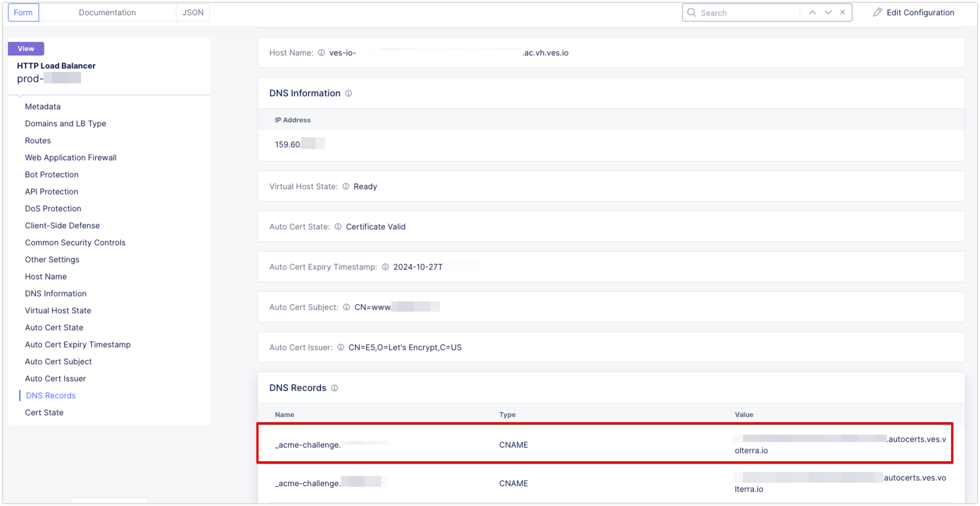Click inside the Search input field
Image resolution: width=980 pixels, height=506 pixels.
coord(742,12)
